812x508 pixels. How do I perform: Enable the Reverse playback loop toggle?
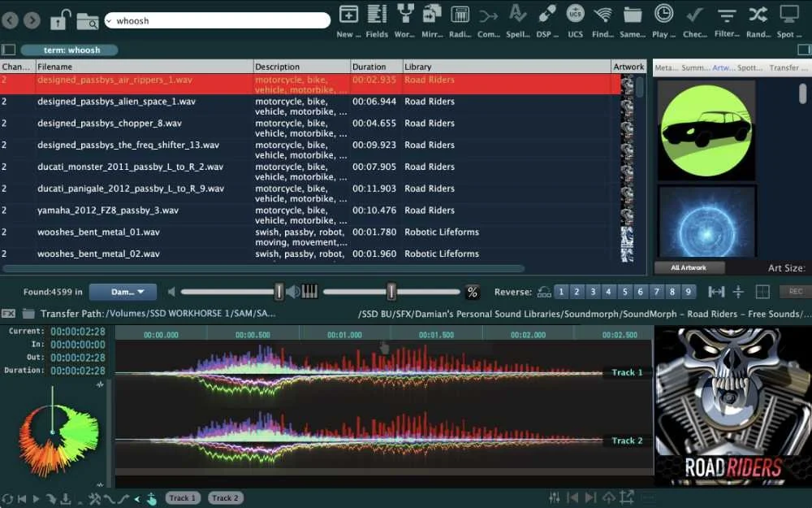(542, 291)
